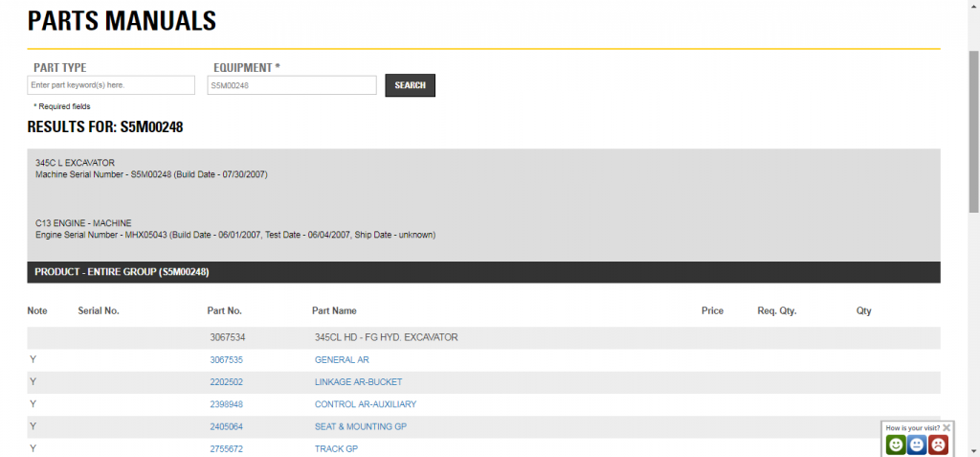Click the Y note in the GENERAL AR row
The width and height of the screenshot is (980, 457).
tap(33, 360)
